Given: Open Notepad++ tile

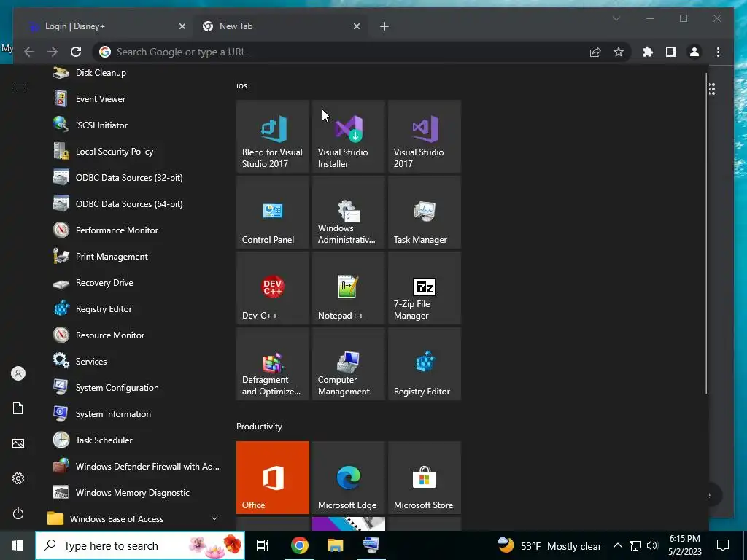Looking at the screenshot, I should (348, 288).
